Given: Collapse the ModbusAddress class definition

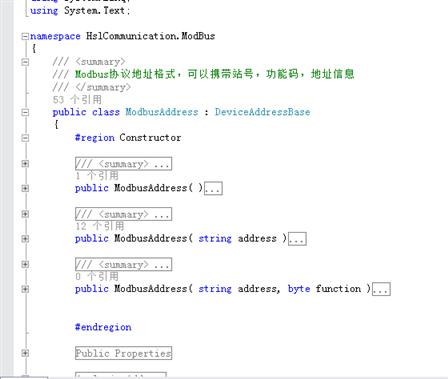Looking at the screenshot, I should coord(25,112).
